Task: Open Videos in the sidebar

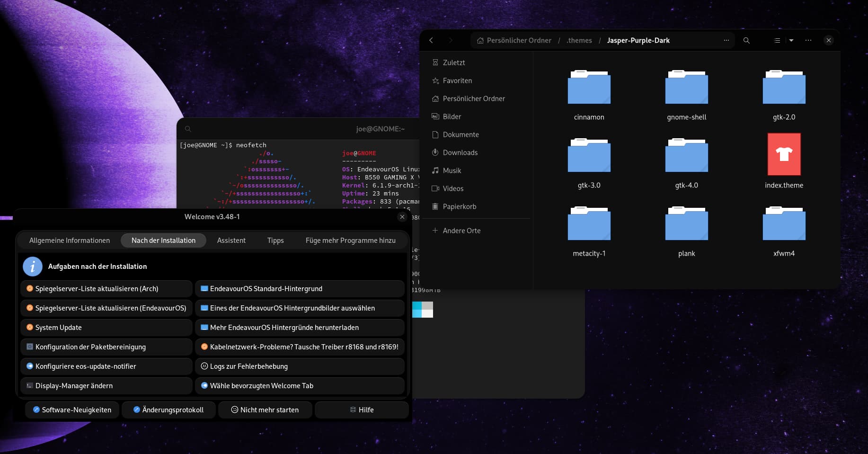Action: [476, 188]
